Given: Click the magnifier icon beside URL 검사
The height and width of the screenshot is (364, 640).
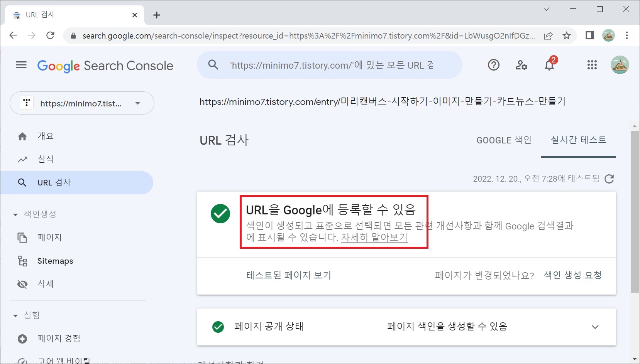Looking at the screenshot, I should 22,183.
